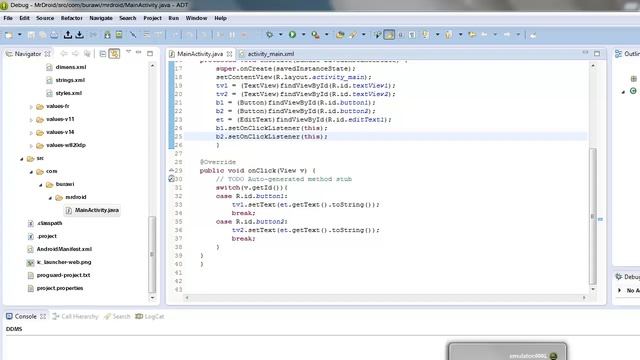Click Collapse All in Navigator

(103, 53)
